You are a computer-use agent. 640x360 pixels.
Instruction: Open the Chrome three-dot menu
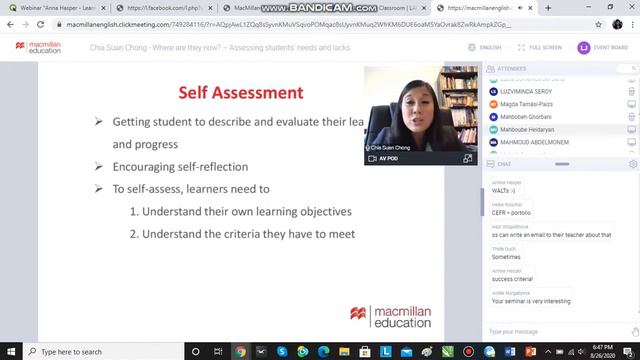coord(633,24)
